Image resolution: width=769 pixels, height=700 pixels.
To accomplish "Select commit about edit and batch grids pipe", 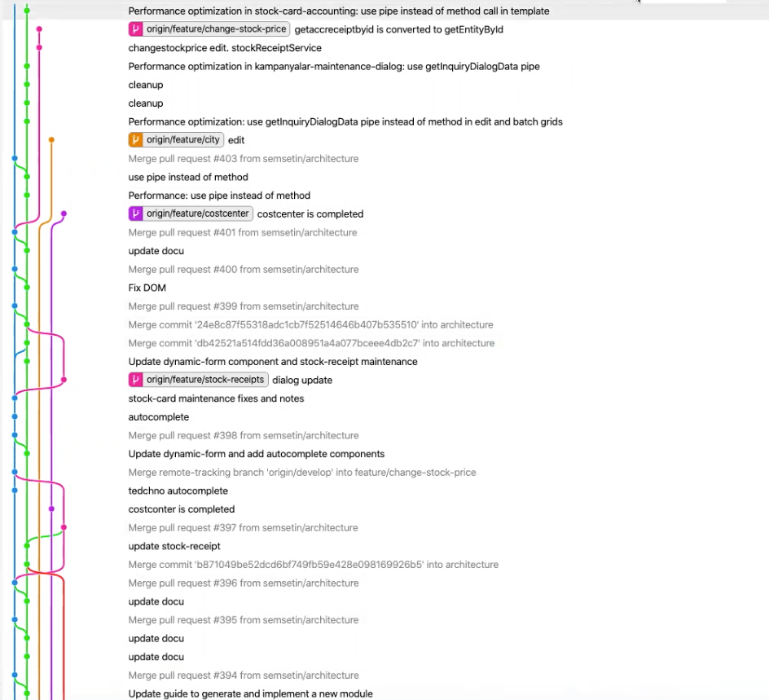I will click(x=345, y=121).
